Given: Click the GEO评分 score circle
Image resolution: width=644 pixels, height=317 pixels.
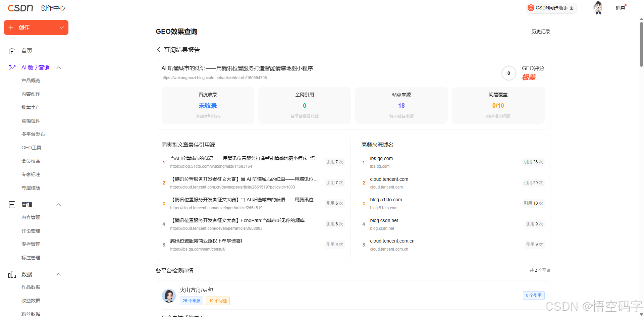Looking at the screenshot, I should click(509, 73).
